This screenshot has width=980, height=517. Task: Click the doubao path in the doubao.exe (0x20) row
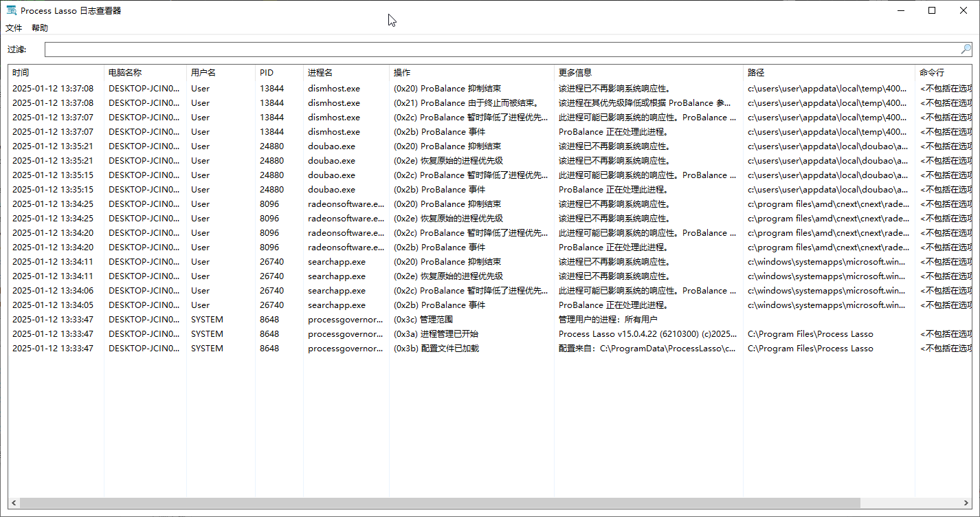pos(828,146)
